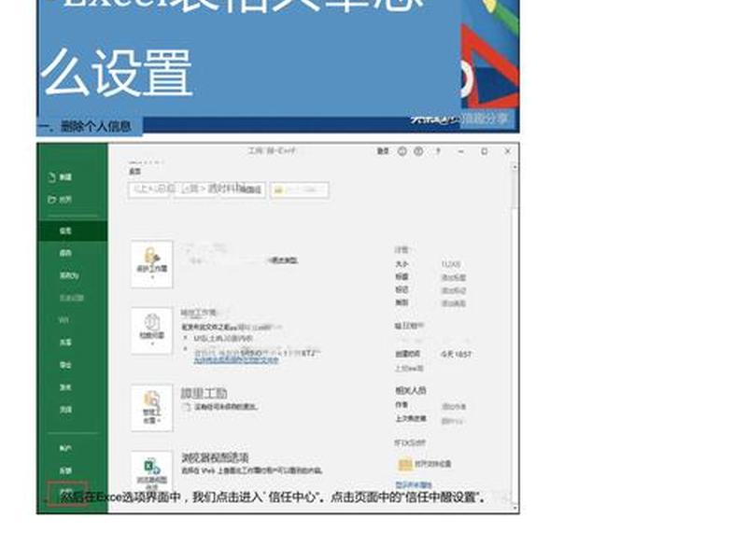Click Add an author (添加作者) field
Image resolution: width=747 pixels, height=560 pixels.
click(454, 407)
